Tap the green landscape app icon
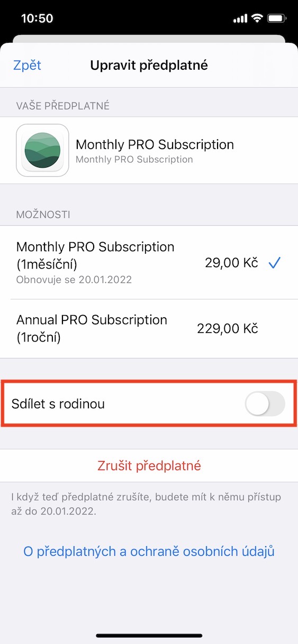The width and height of the screenshot is (298, 644). coord(42,150)
